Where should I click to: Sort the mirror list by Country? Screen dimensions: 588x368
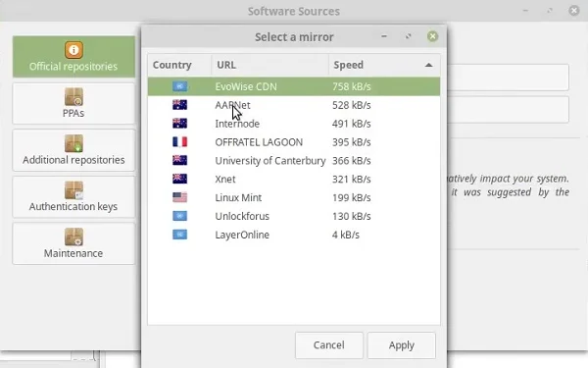[179, 65]
